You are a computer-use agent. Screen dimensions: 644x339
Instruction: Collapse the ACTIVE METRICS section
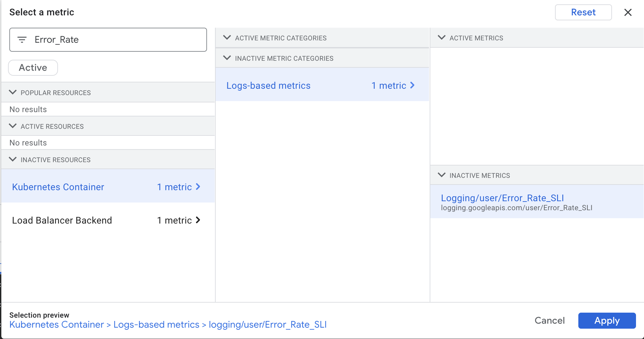tap(442, 38)
